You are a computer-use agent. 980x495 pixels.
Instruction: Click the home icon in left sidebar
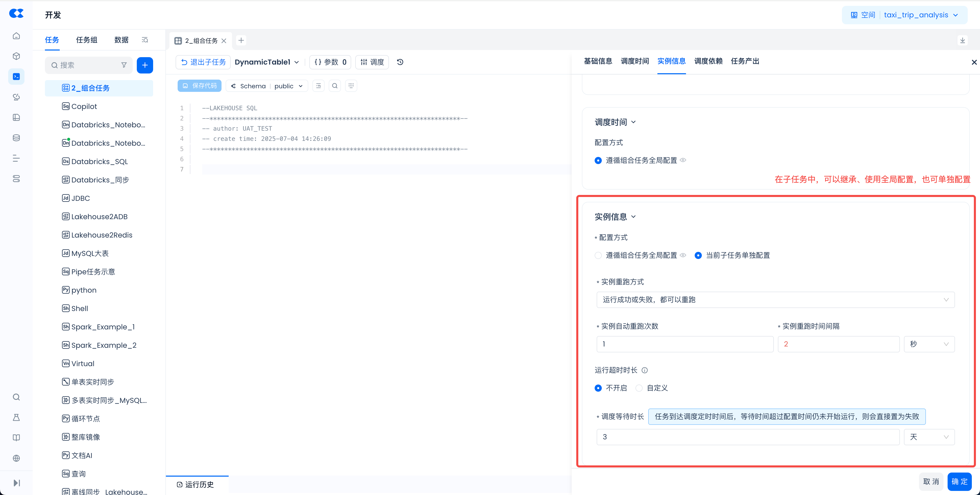tap(16, 36)
